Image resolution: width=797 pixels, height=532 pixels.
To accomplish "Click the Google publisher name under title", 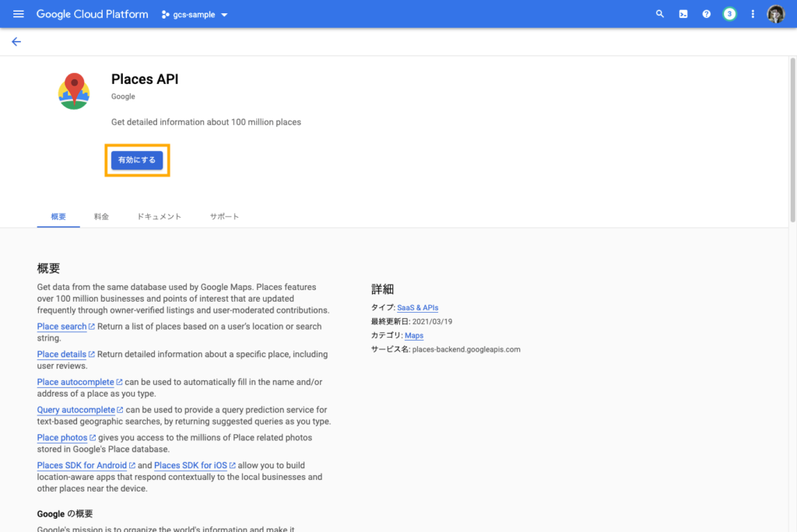I will click(123, 96).
